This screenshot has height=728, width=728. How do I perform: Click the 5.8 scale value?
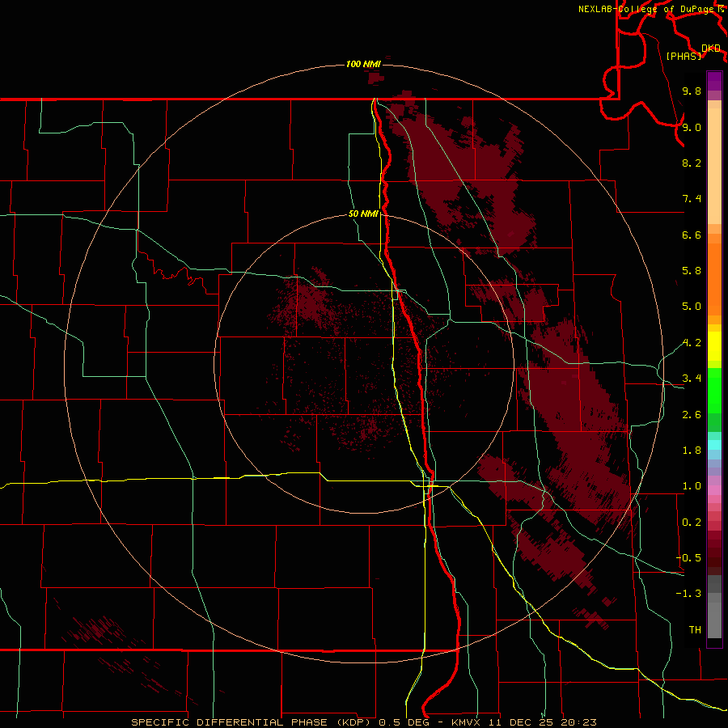pyautogui.click(x=692, y=271)
